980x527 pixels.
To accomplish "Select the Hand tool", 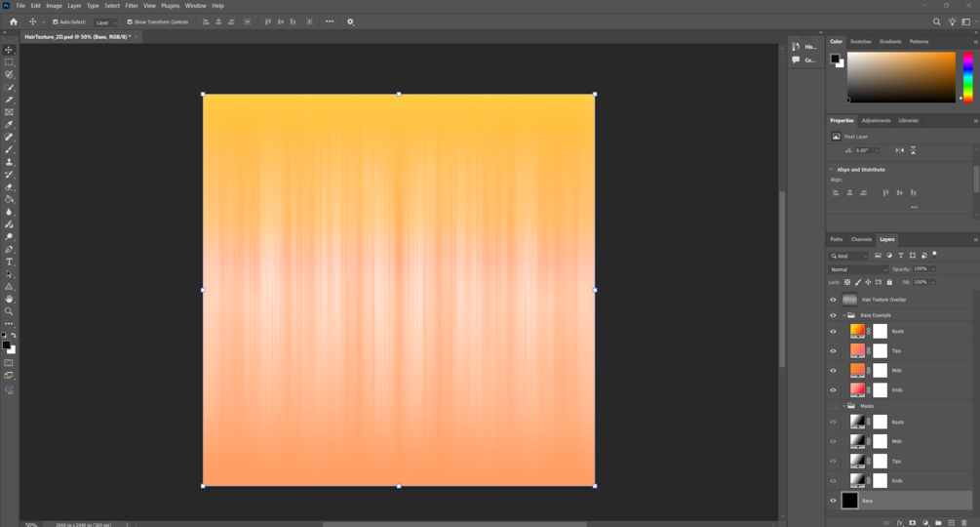I will 9,299.
